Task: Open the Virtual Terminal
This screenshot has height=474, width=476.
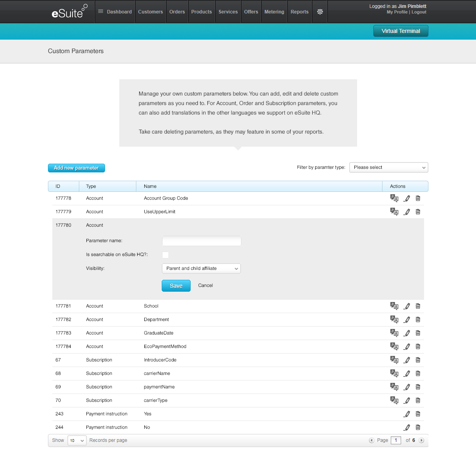Action: pos(400,31)
